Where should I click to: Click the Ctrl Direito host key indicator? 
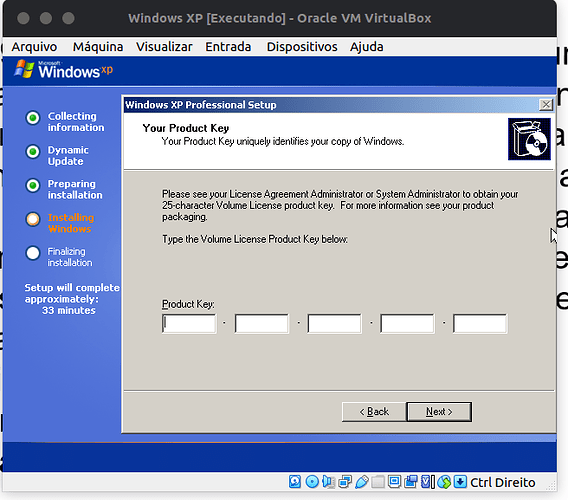point(502,482)
